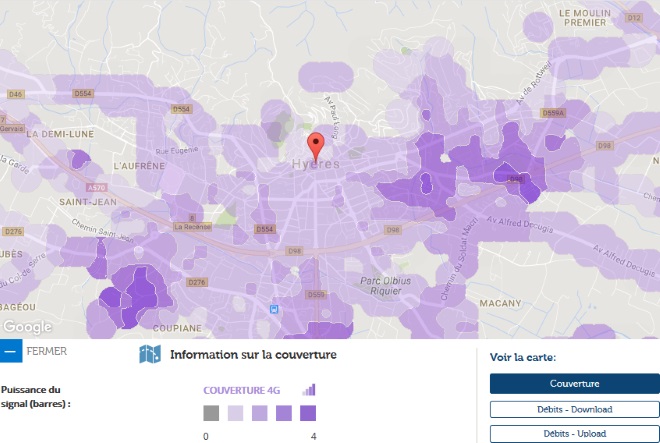The height and width of the screenshot is (443, 660).
Task: Click the Chemin du Soldat Macri street label
Action: pos(459,259)
